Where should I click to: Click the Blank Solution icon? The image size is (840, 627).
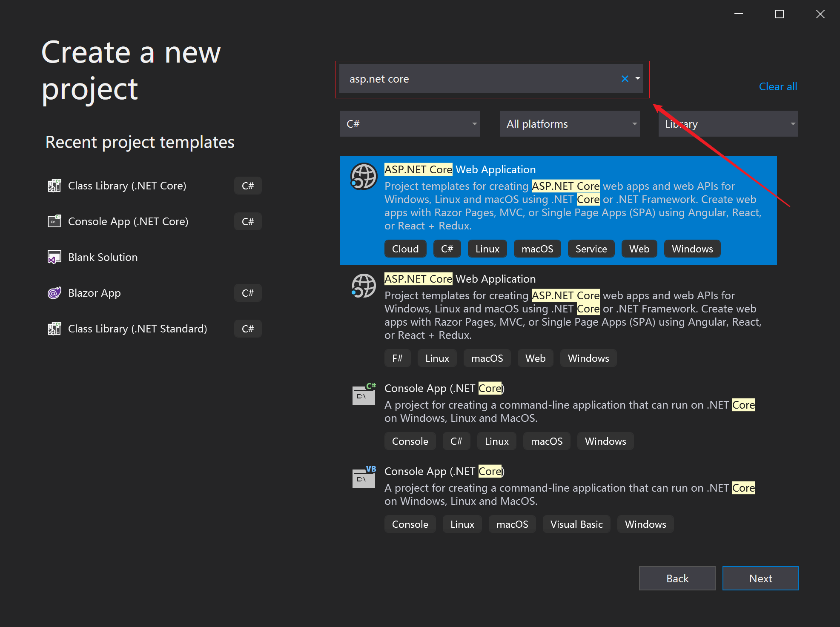(54, 257)
